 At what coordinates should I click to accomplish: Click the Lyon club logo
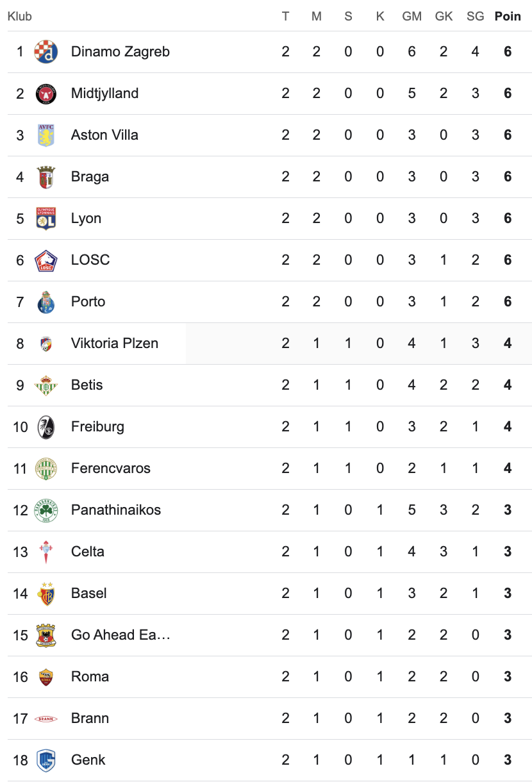(46, 219)
